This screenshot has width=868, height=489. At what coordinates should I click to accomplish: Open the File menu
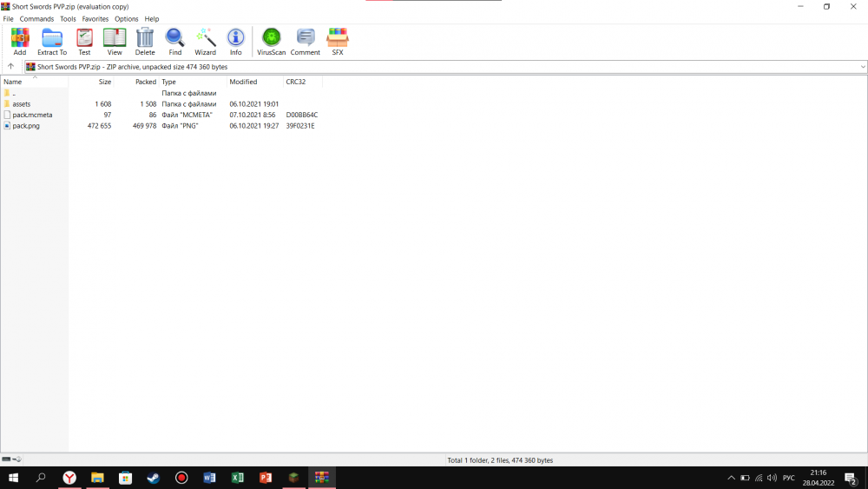9,19
